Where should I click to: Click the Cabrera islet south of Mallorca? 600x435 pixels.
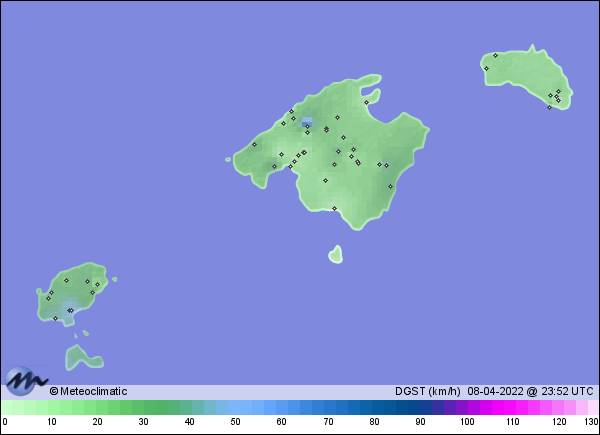click(x=336, y=254)
